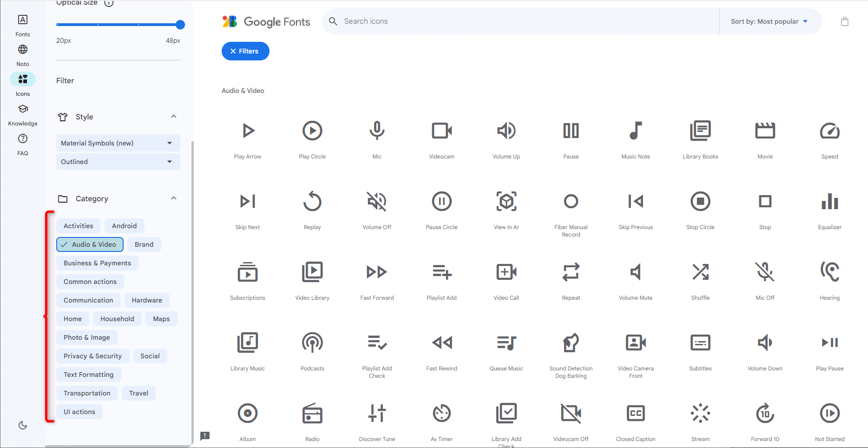
Task: Toggle dark mode with the moon icon
Action: click(x=22, y=425)
